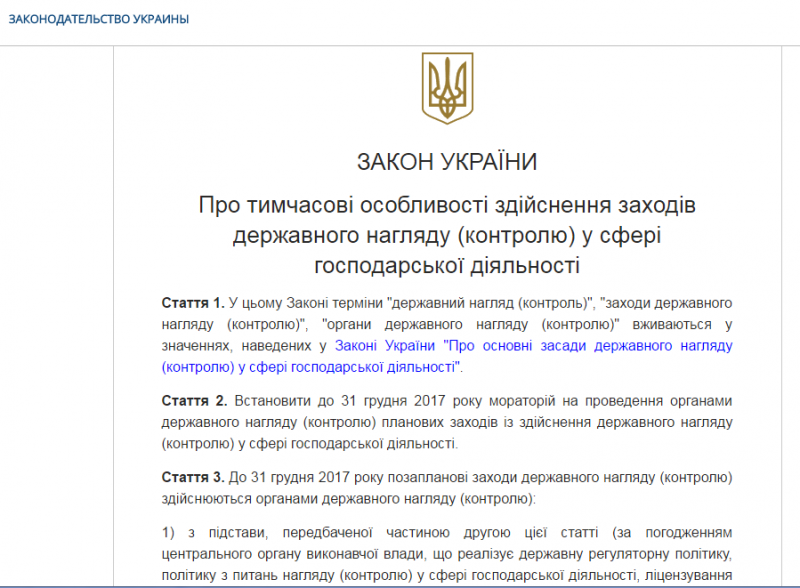The height and width of the screenshot is (588, 800).
Task: Open the ЗАКОНОДАТЕЛЬСТВО УКРАИНЫ header link
Action: pyautogui.click(x=98, y=20)
